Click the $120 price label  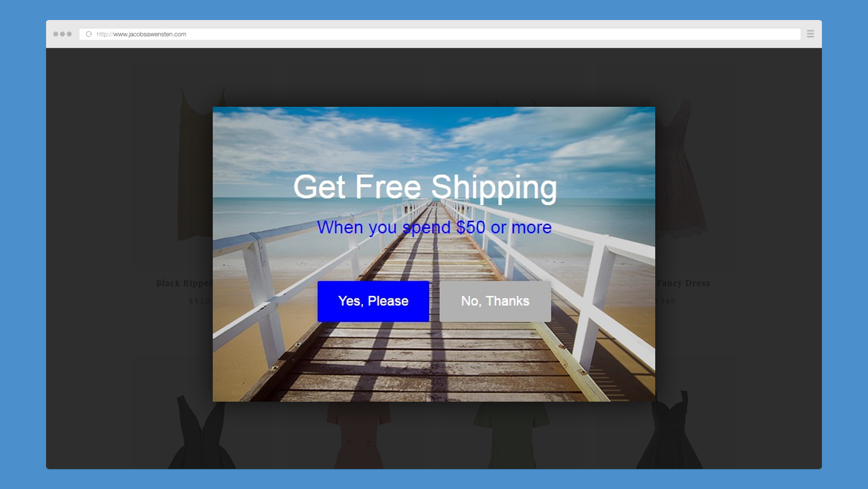point(200,301)
